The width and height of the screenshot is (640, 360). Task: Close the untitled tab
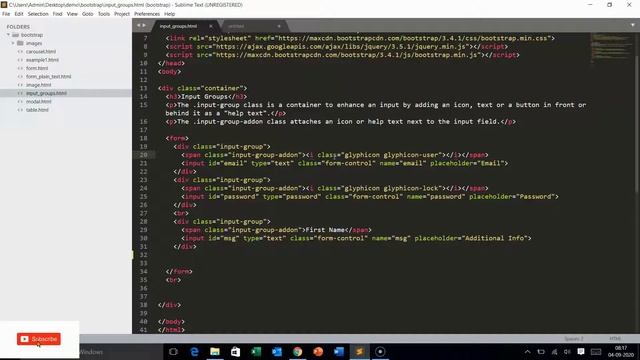pos(279,26)
